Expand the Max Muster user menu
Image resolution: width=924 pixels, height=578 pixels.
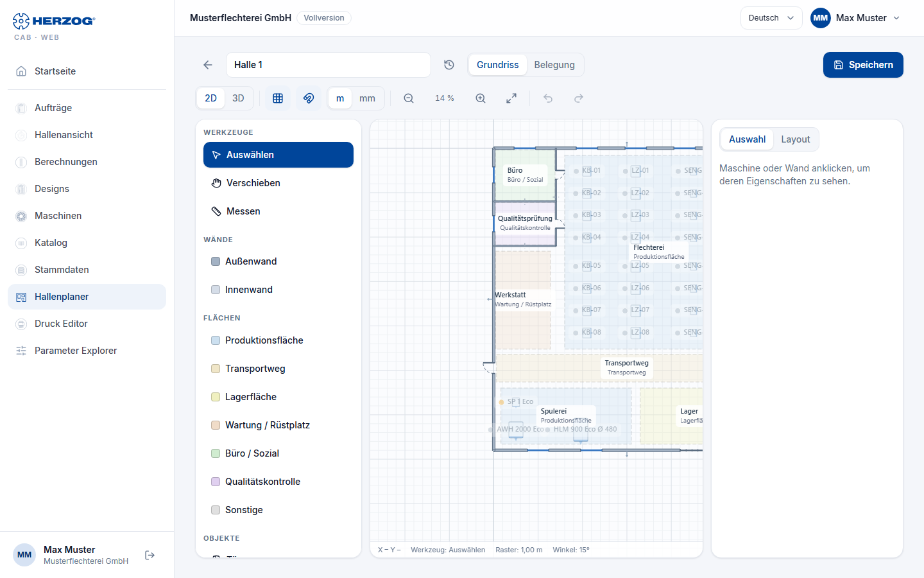(x=855, y=18)
